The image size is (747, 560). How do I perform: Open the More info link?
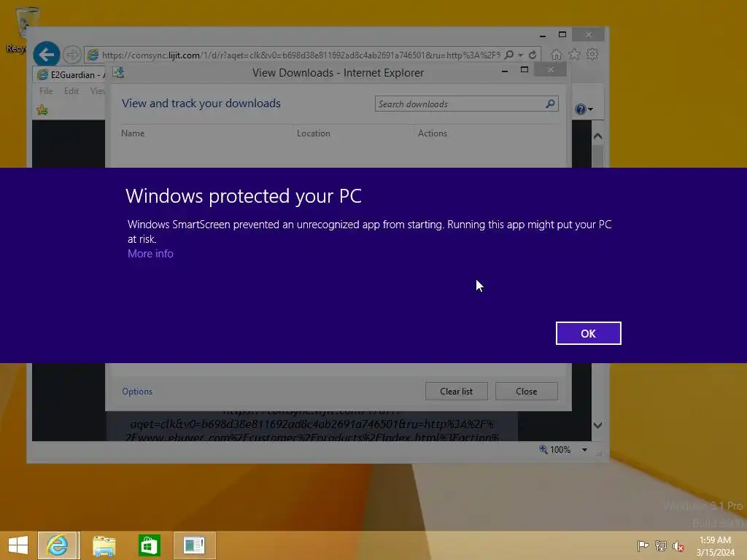pyautogui.click(x=150, y=254)
